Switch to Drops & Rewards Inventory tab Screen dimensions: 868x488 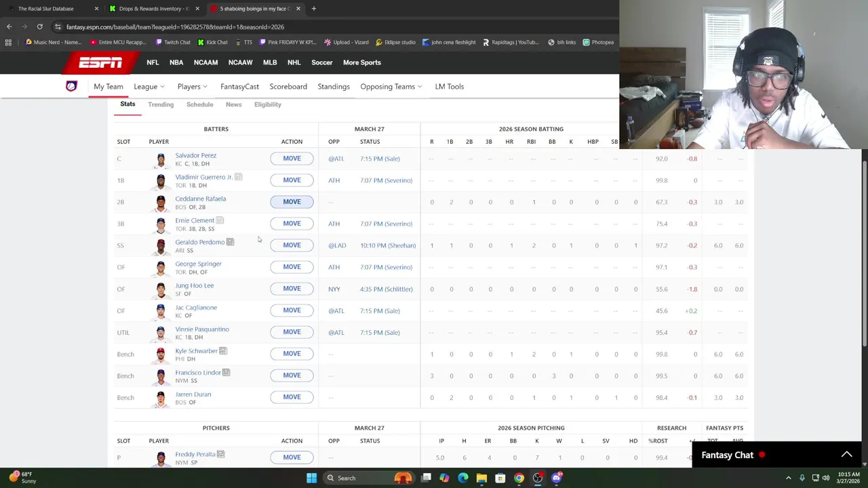coord(153,9)
